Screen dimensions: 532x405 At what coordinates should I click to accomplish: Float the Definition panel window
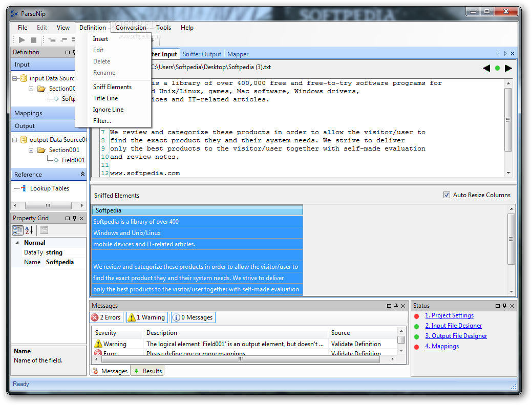click(x=68, y=52)
